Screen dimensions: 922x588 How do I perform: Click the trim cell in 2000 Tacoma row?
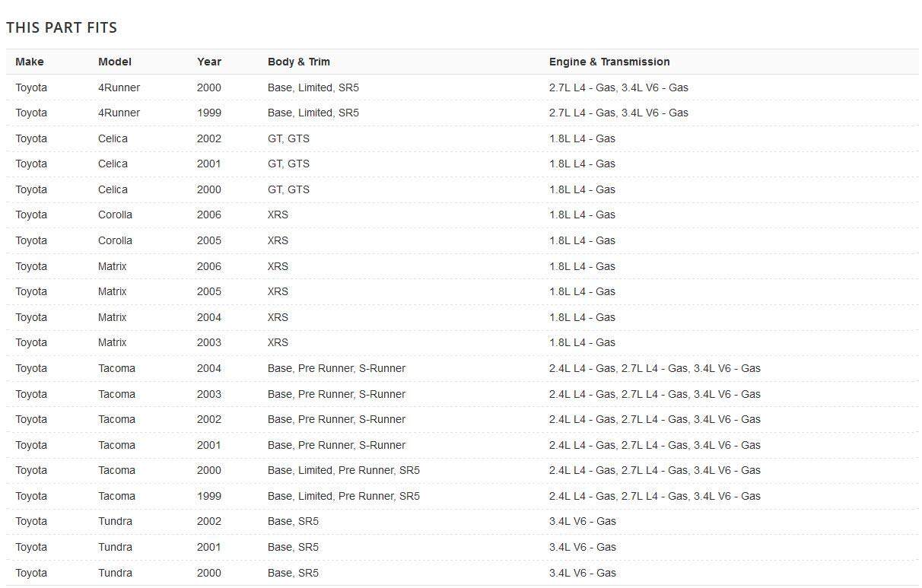click(x=343, y=470)
